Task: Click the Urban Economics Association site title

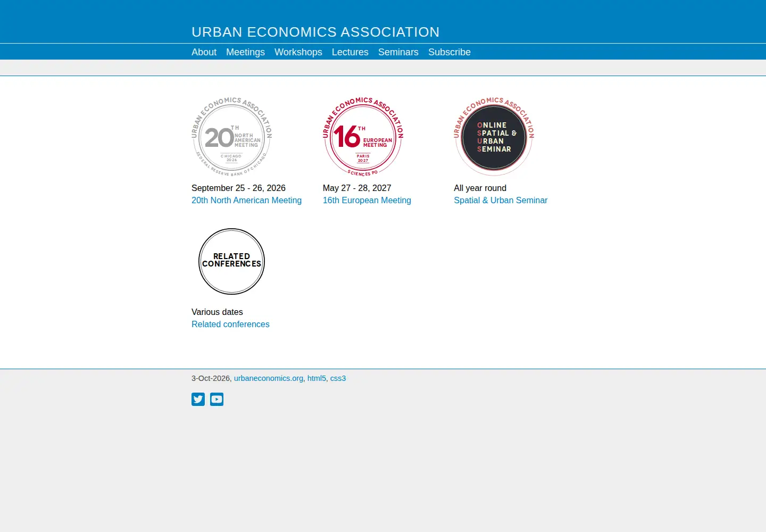Action: point(315,32)
